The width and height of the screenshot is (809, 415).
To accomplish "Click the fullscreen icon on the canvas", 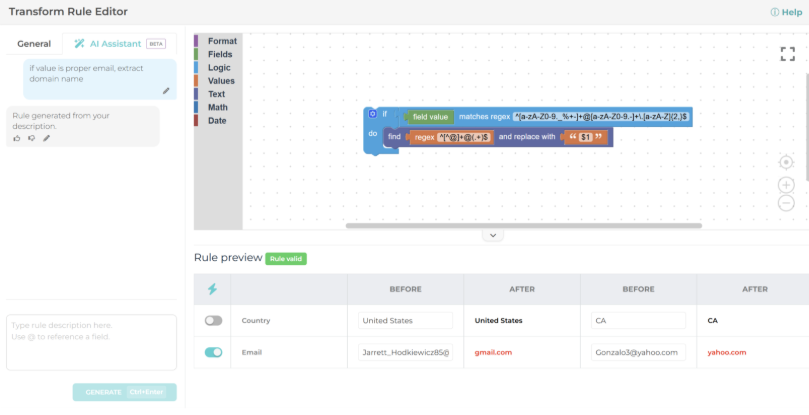I will (x=787, y=54).
